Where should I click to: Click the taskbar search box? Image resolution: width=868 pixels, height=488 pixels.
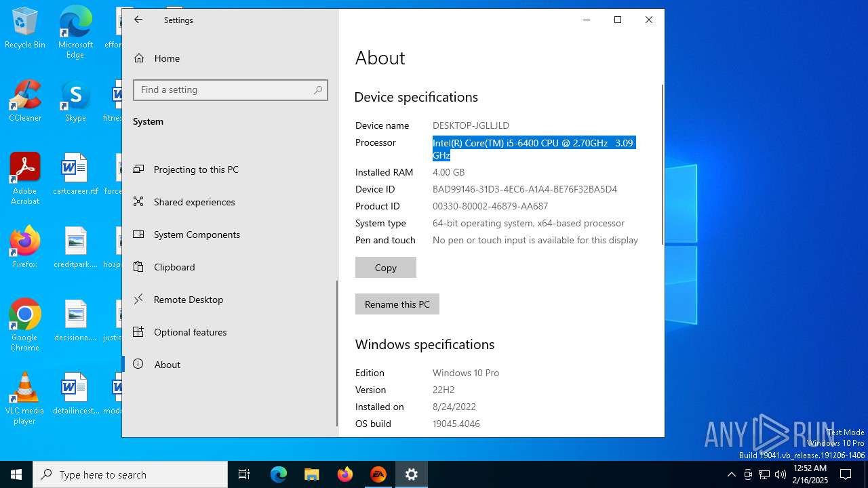pos(130,474)
